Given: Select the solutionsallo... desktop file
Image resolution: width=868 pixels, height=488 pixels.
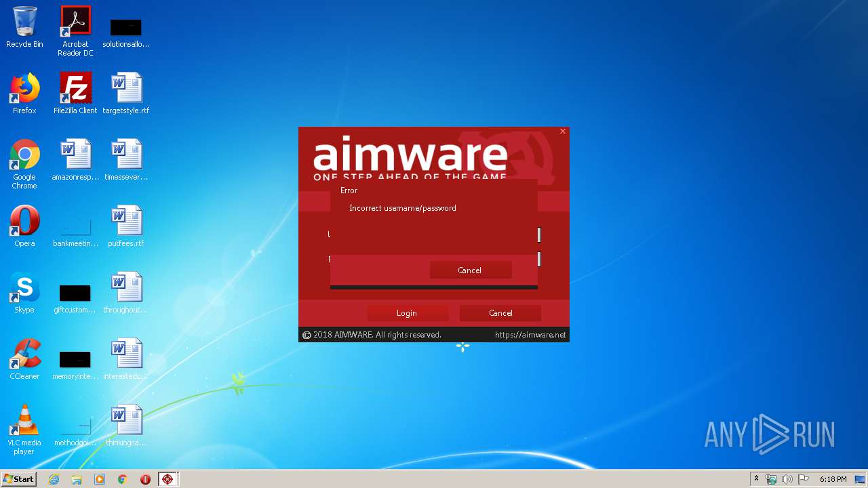Looking at the screenshot, I should (126, 32).
